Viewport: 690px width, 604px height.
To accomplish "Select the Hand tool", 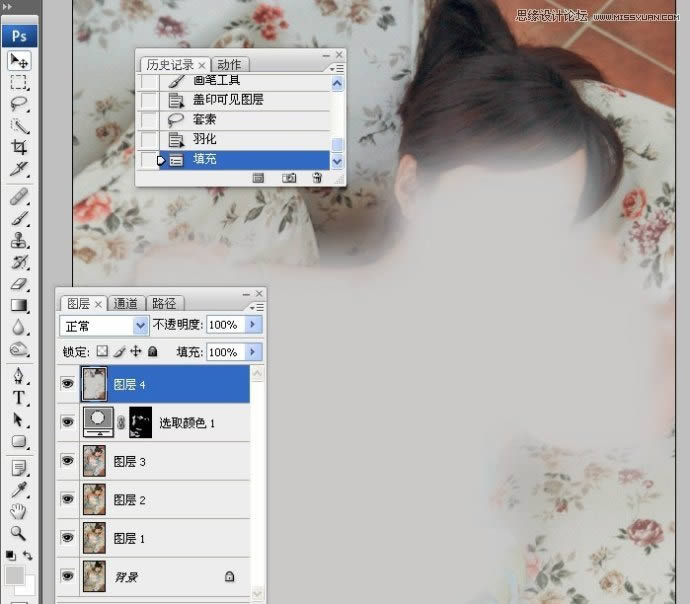I will pos(19,511).
